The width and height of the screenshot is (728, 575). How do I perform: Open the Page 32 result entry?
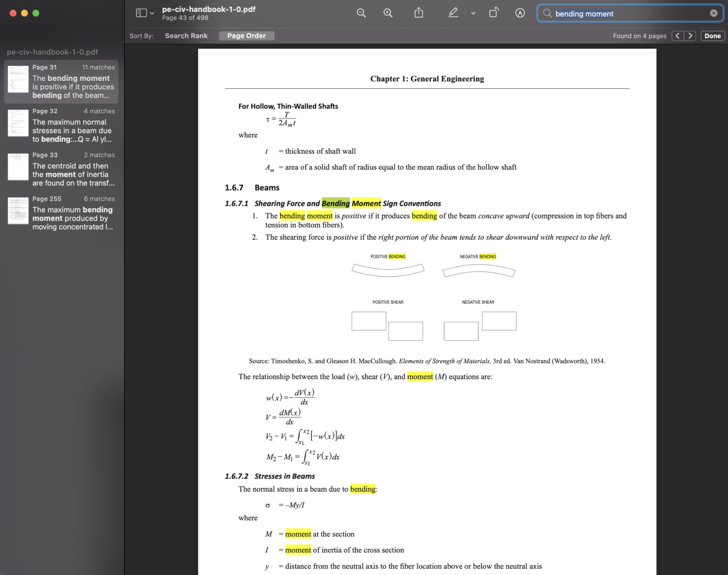coord(62,125)
